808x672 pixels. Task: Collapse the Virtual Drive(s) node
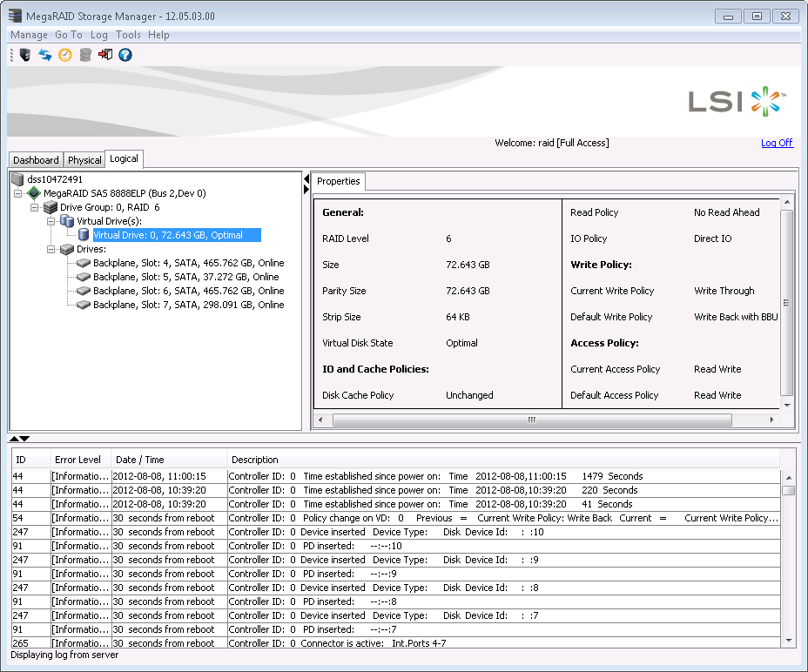(x=51, y=222)
